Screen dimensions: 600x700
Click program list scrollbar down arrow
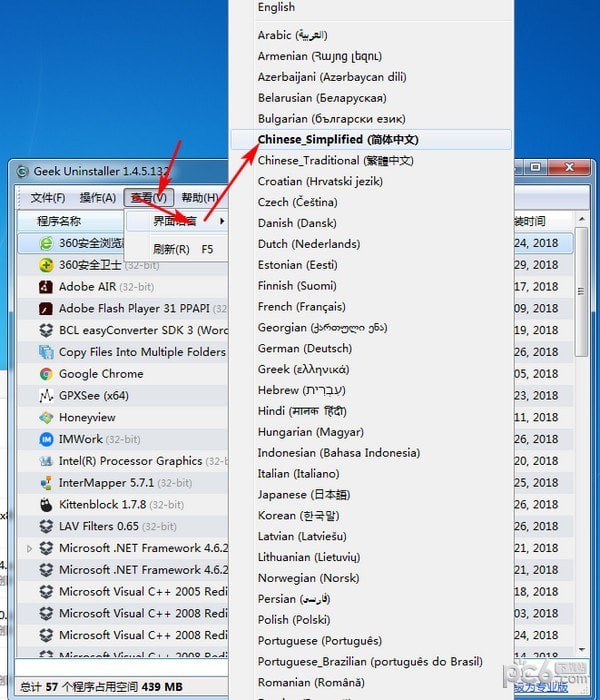(581, 650)
